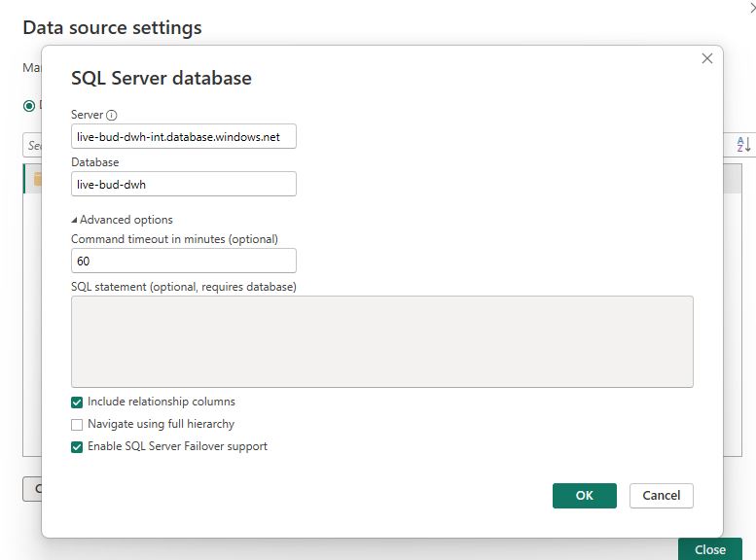Click the 'SQL Server database' heading

pos(162,78)
